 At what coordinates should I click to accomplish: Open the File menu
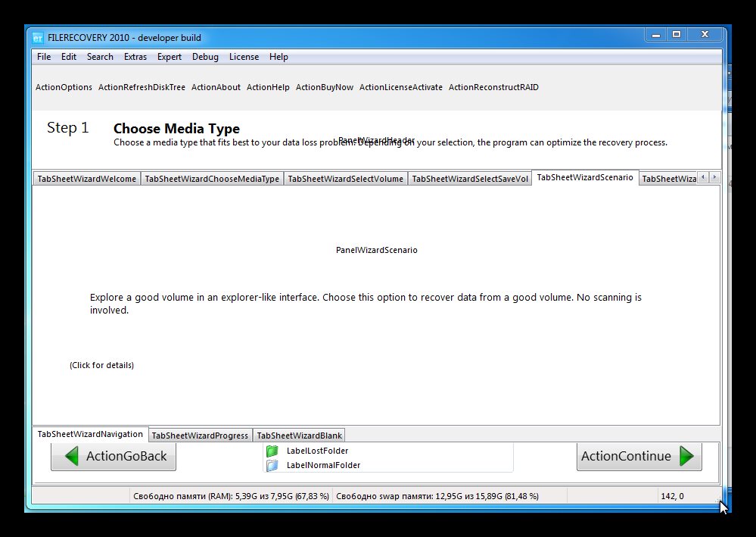[44, 57]
